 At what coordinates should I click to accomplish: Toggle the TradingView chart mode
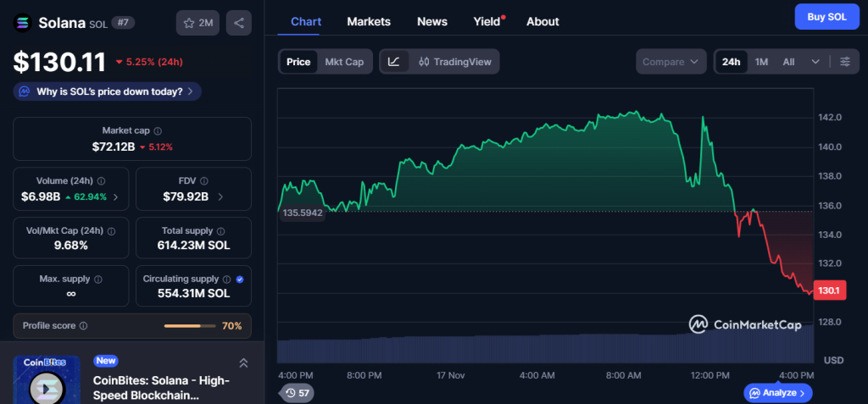(x=456, y=62)
